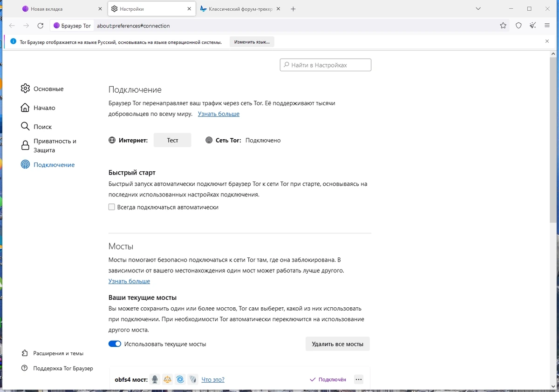Click Удалить все мосты button
The height and width of the screenshot is (392, 559).
point(338,344)
